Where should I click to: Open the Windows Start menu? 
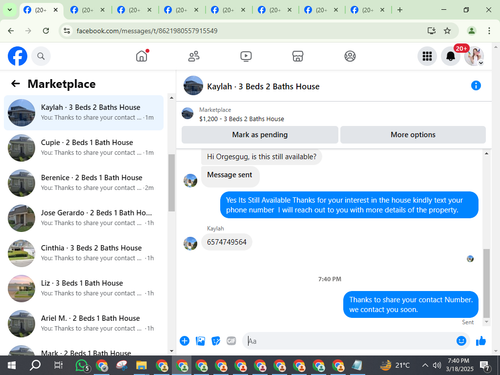pos(12,366)
